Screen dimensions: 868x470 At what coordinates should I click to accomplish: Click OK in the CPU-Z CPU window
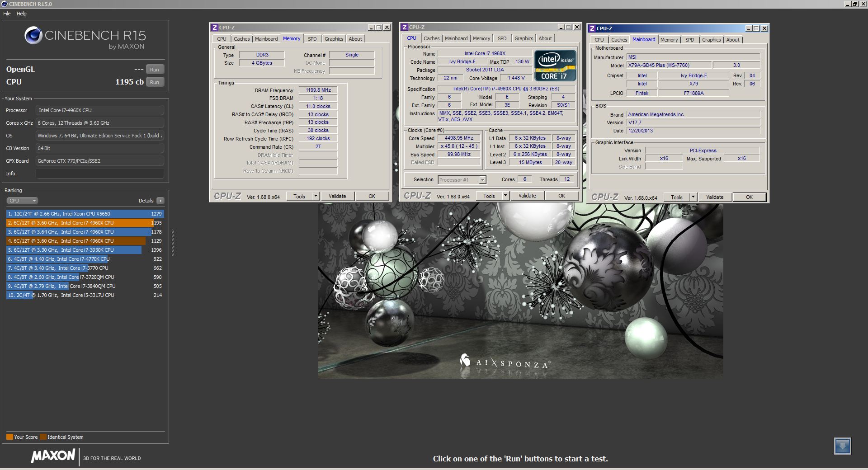coord(561,196)
